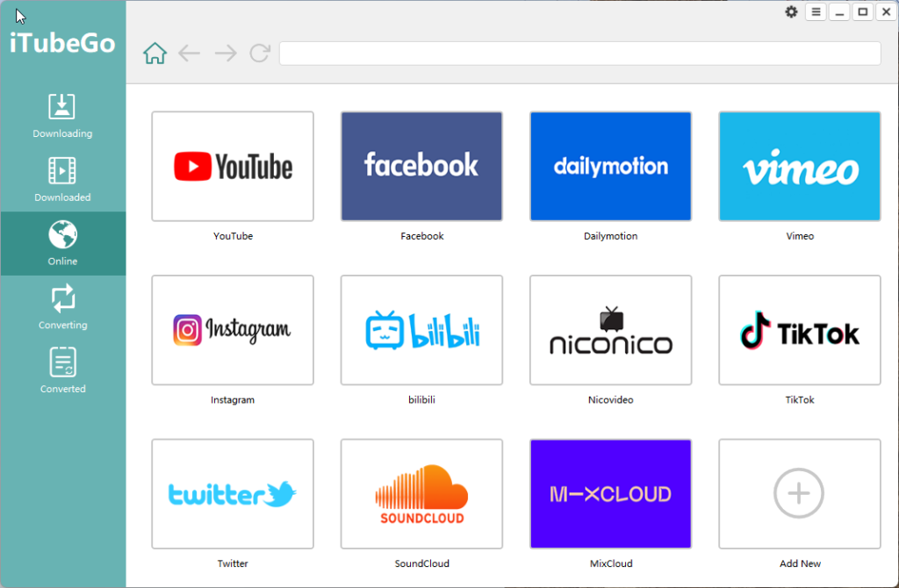Screen dimensions: 899x588
Task: Open the Vimeo shortcut
Action: (799, 166)
